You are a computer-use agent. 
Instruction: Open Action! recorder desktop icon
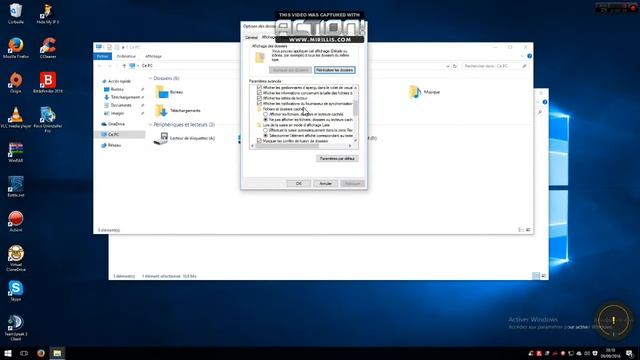[16, 221]
